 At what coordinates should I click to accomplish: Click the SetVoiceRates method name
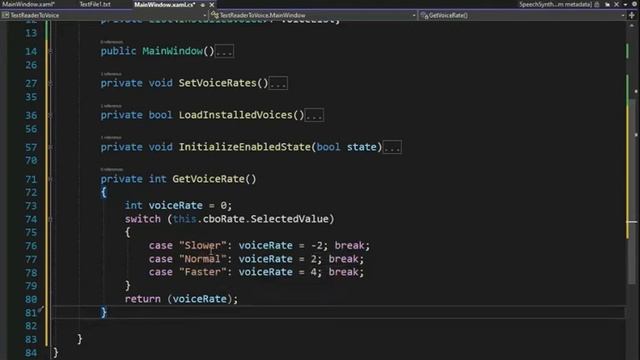click(x=218, y=83)
